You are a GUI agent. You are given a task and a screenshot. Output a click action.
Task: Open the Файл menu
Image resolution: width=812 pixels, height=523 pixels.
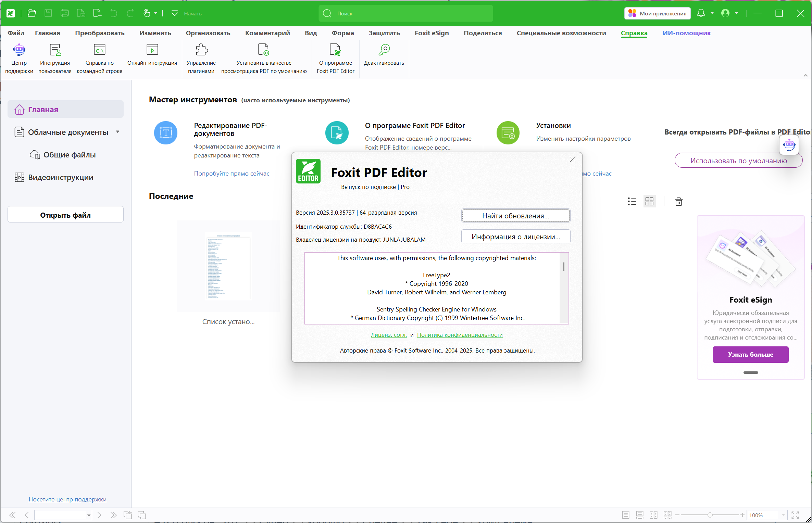[16, 33]
